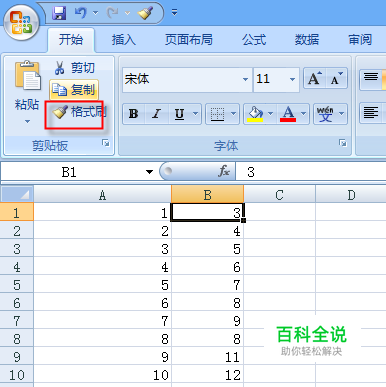Click the formula bar showing 3

(311, 172)
